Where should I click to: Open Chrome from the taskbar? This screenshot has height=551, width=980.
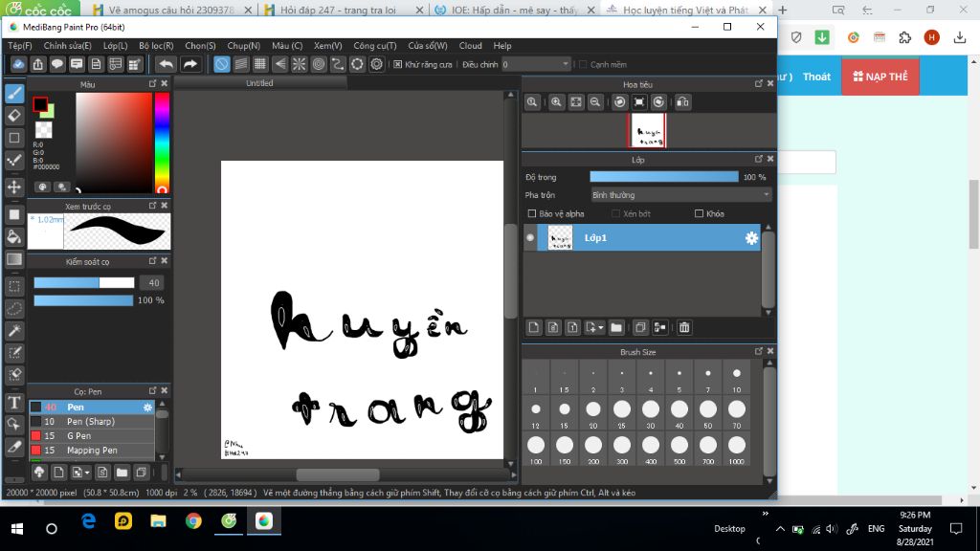pyautogui.click(x=193, y=521)
